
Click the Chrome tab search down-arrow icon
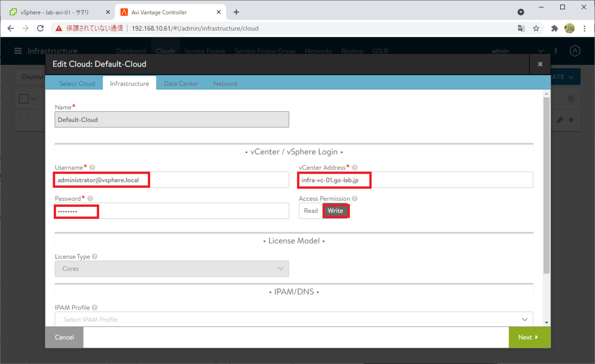coord(521,12)
